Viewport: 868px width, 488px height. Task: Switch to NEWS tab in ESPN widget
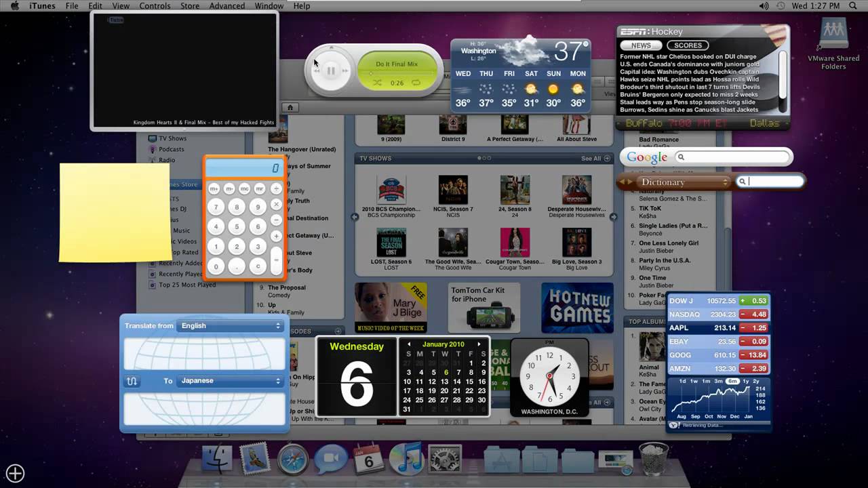tap(641, 45)
